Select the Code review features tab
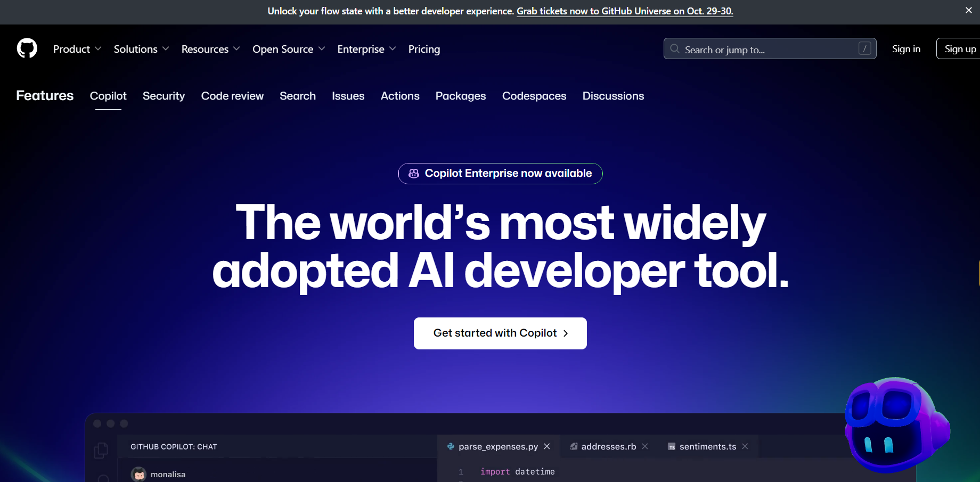 pos(232,96)
